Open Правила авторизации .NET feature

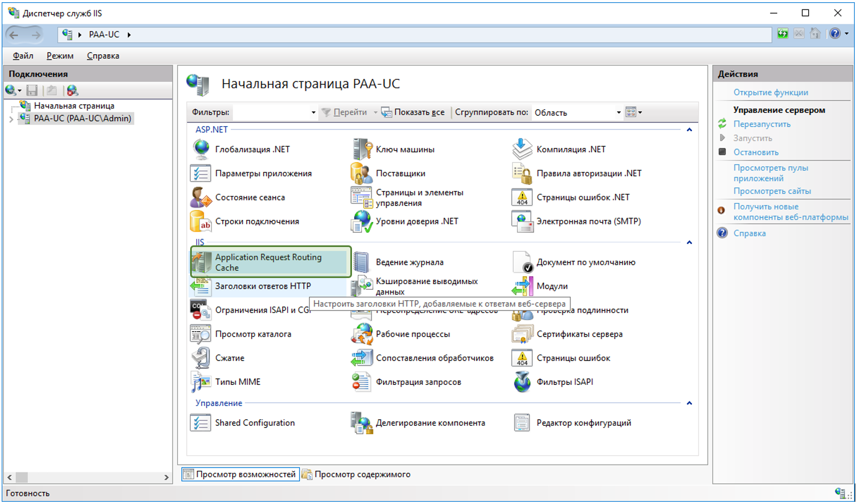pos(577,173)
